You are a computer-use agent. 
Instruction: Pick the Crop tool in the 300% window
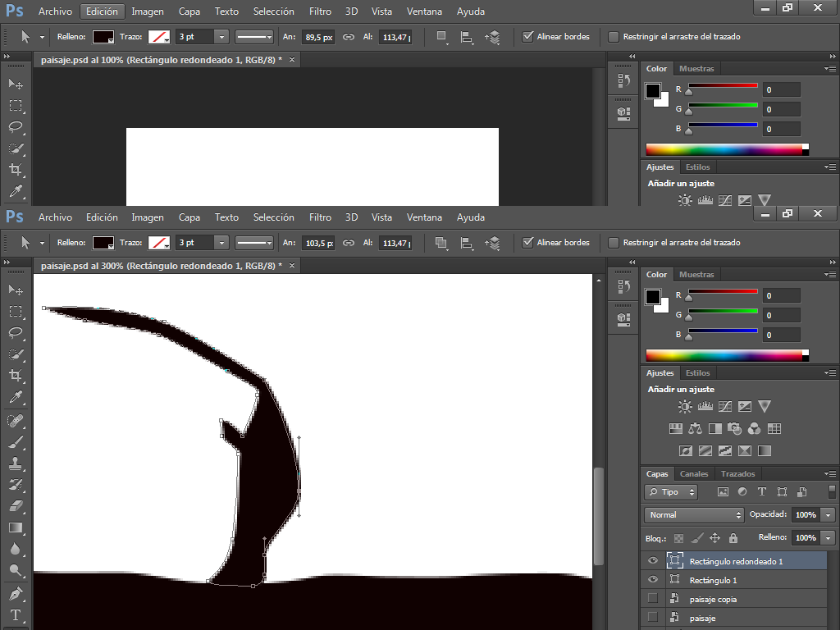(x=16, y=375)
